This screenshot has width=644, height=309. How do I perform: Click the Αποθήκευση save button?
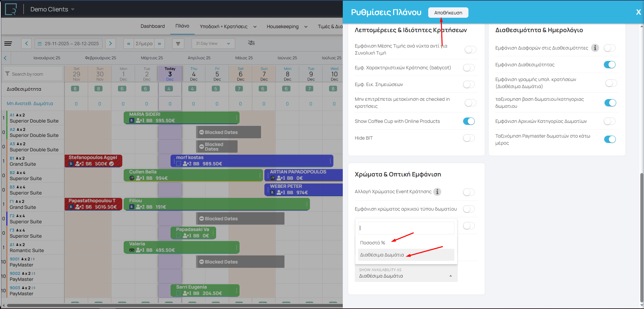(x=448, y=13)
